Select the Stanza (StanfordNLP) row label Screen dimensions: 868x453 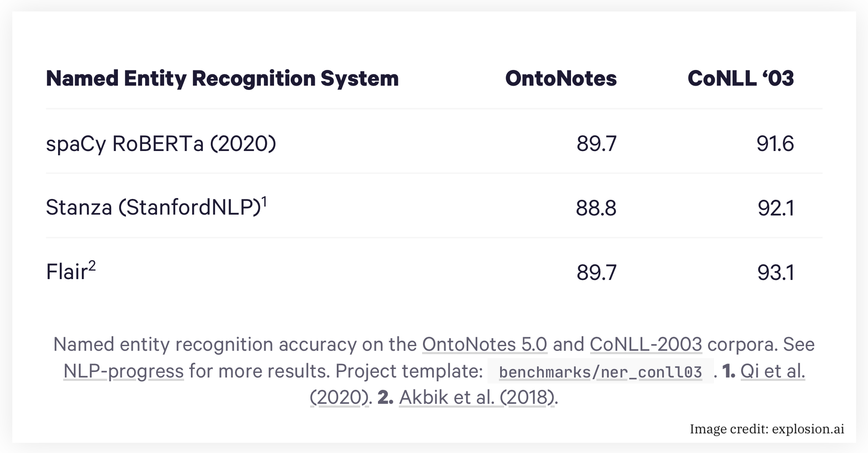pos(153,208)
